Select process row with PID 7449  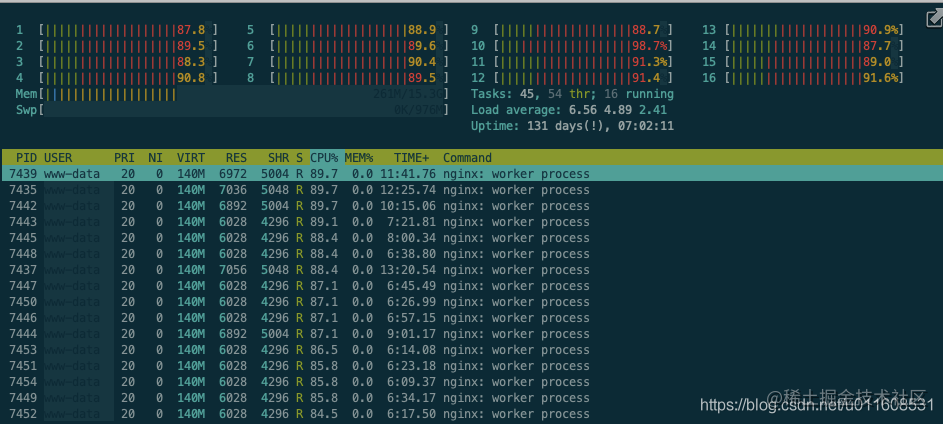[x=472, y=398]
